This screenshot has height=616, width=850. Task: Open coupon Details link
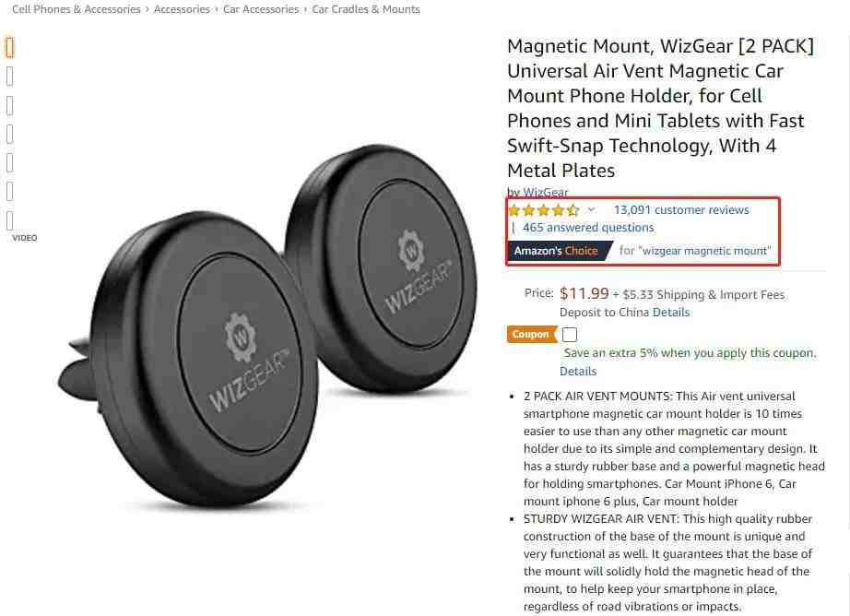point(578,372)
